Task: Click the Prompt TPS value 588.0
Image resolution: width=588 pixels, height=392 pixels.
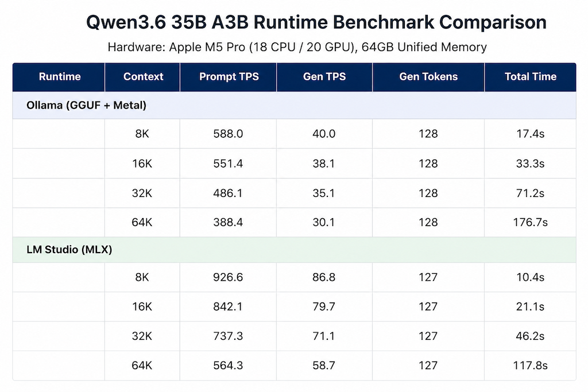Action: tap(228, 134)
